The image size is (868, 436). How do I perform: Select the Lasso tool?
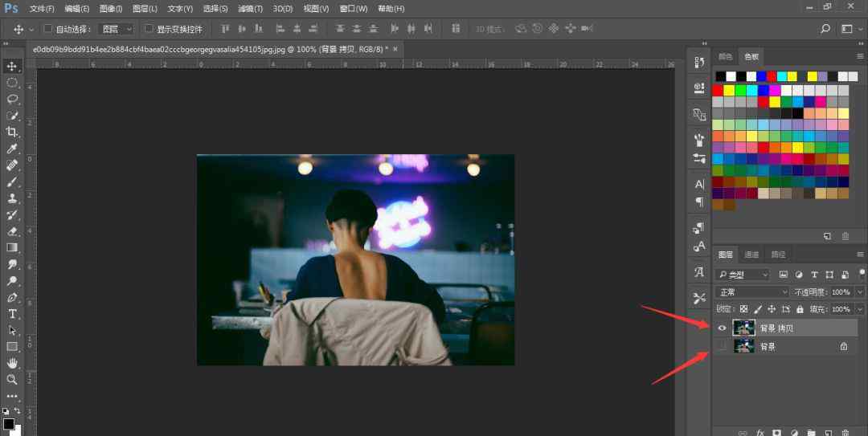pos(12,99)
